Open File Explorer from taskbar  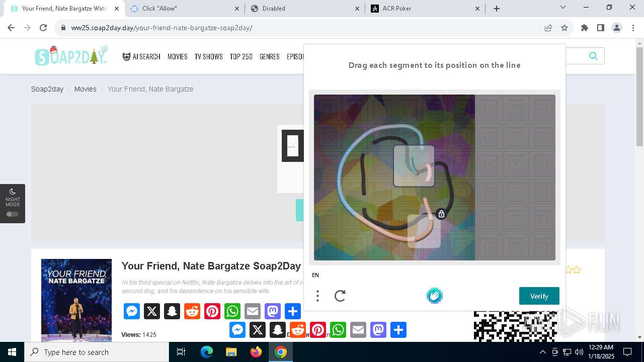click(231, 352)
